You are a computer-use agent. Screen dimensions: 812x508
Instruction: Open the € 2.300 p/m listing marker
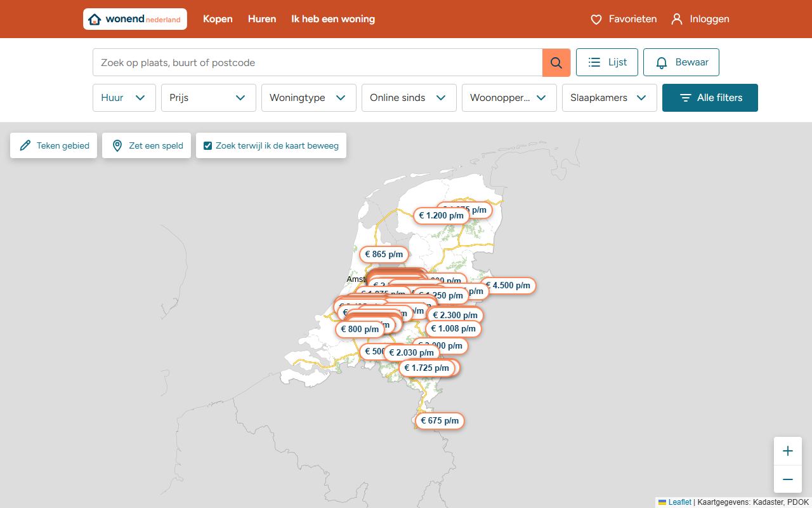pos(455,315)
